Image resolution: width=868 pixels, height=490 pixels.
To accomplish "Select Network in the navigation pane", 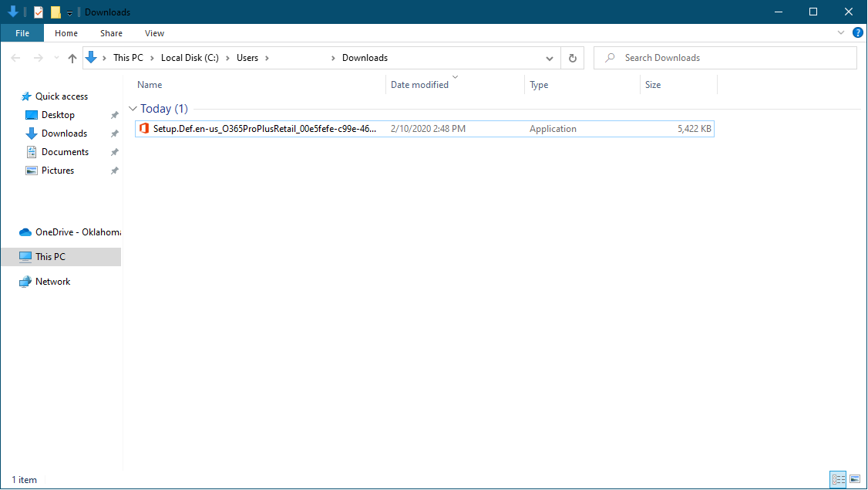I will tap(51, 281).
